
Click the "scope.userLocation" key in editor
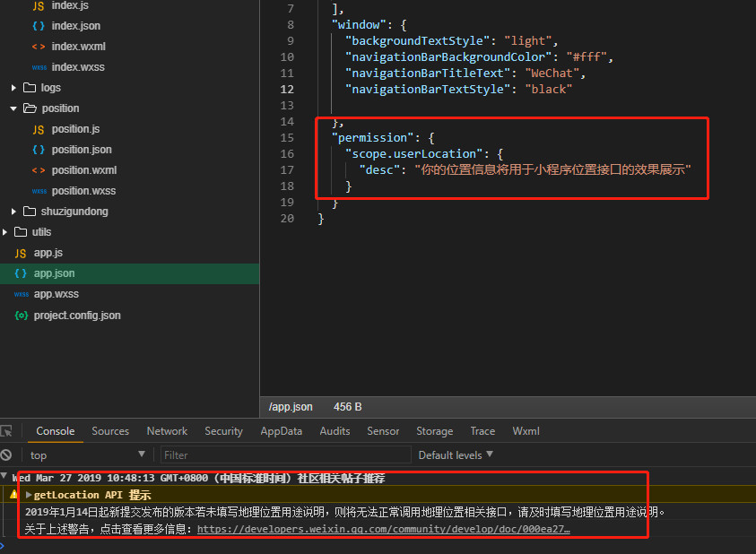pos(413,154)
